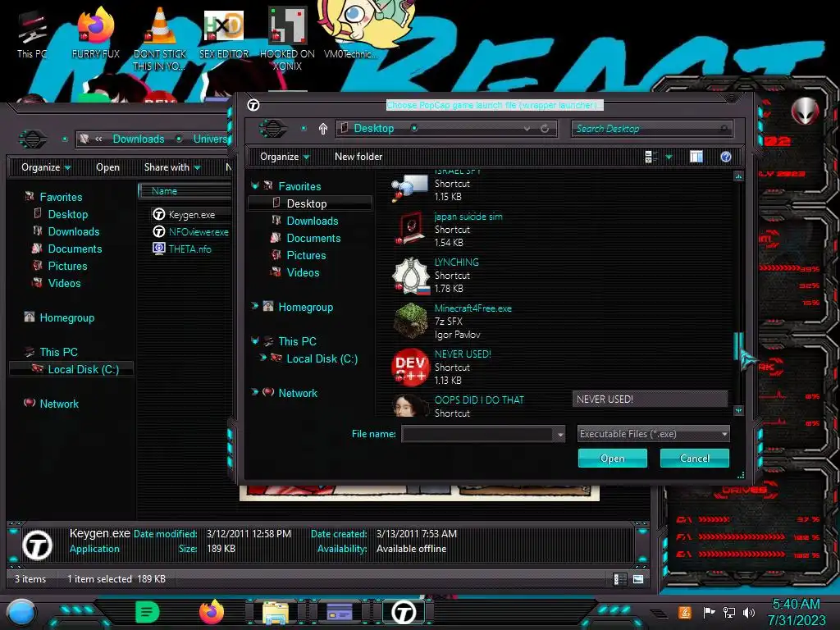The width and height of the screenshot is (840, 630).
Task: Click New folder in dialog toolbar
Action: coord(358,157)
